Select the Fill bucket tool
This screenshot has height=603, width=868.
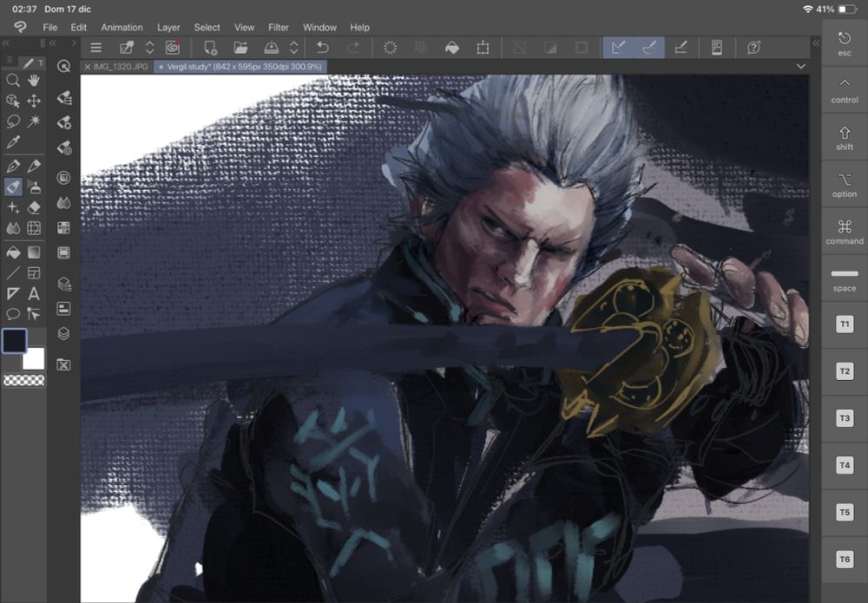coord(13,252)
